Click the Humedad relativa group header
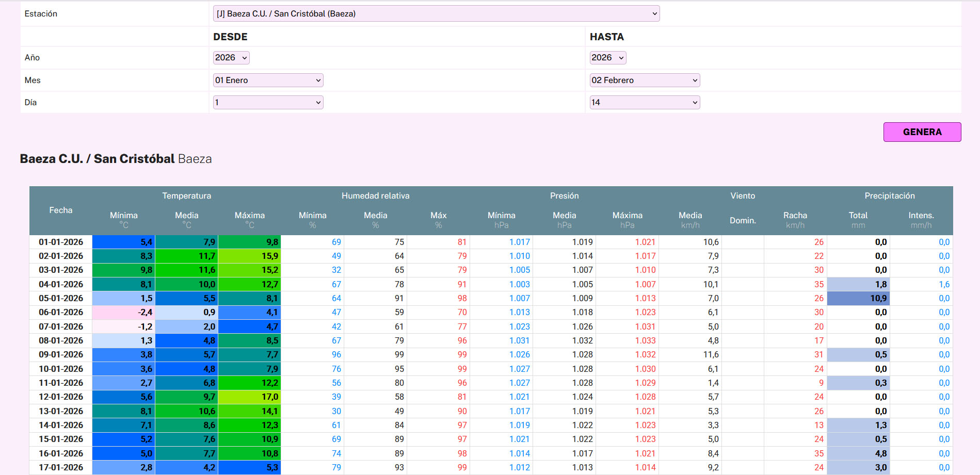Viewport: 980px width, 475px height. (375, 196)
